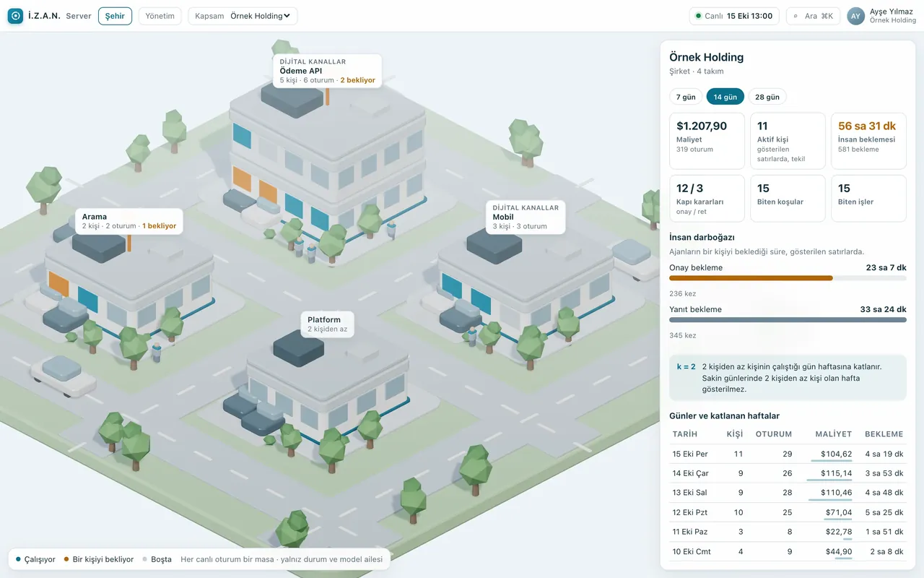Click the Canlı 15 Eki 13:00 indicator
This screenshot has height=578, width=924.
tap(734, 16)
